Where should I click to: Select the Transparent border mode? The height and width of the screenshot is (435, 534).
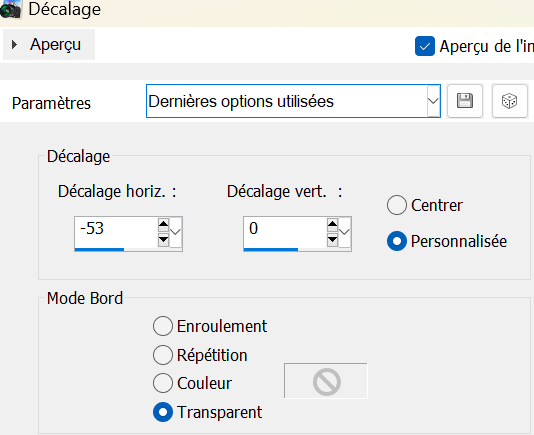[x=163, y=412]
